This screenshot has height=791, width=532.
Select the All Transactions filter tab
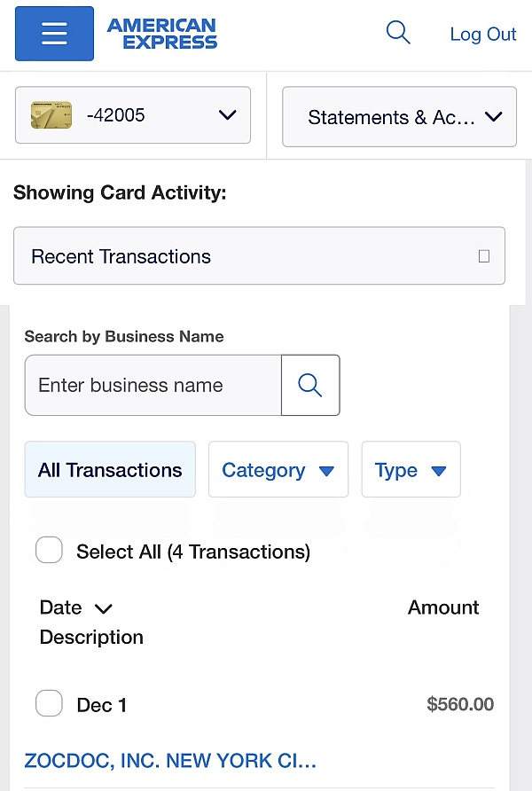(x=110, y=470)
